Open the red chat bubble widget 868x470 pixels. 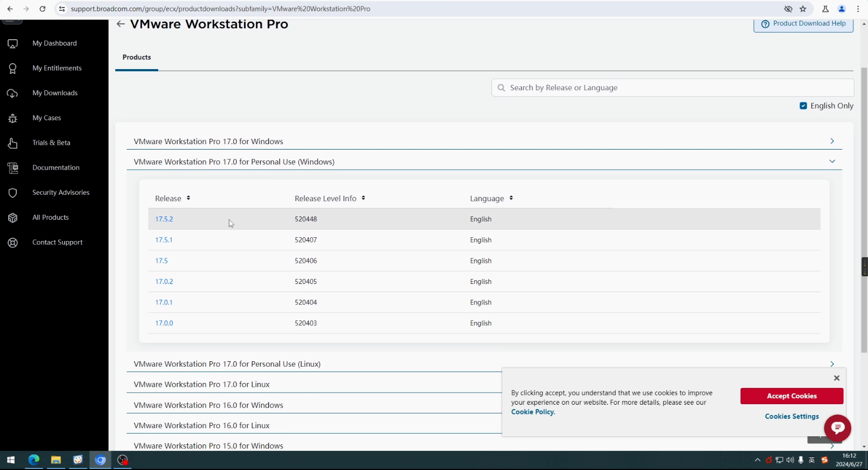pyautogui.click(x=838, y=428)
